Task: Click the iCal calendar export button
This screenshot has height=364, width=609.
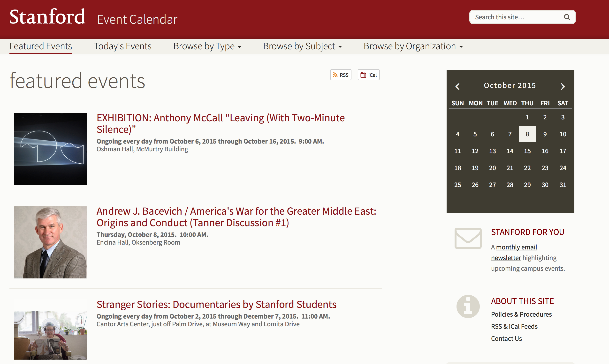Action: tap(368, 75)
